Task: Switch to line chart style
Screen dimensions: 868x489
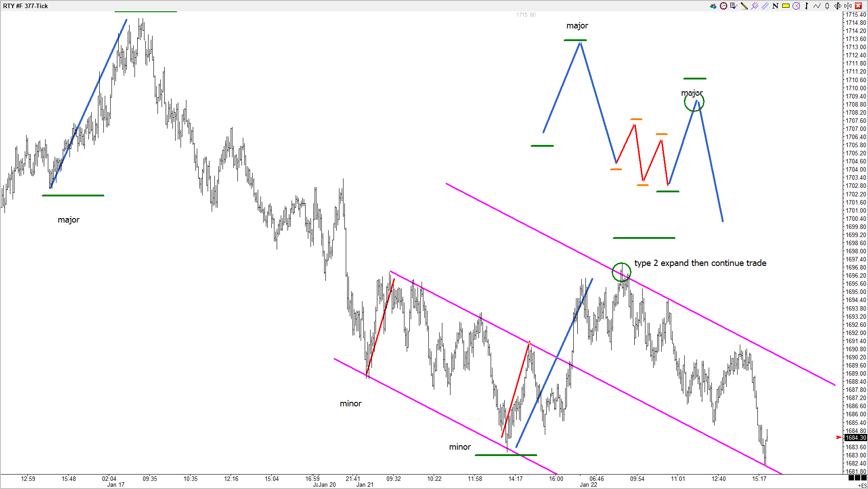Action: click(x=817, y=6)
